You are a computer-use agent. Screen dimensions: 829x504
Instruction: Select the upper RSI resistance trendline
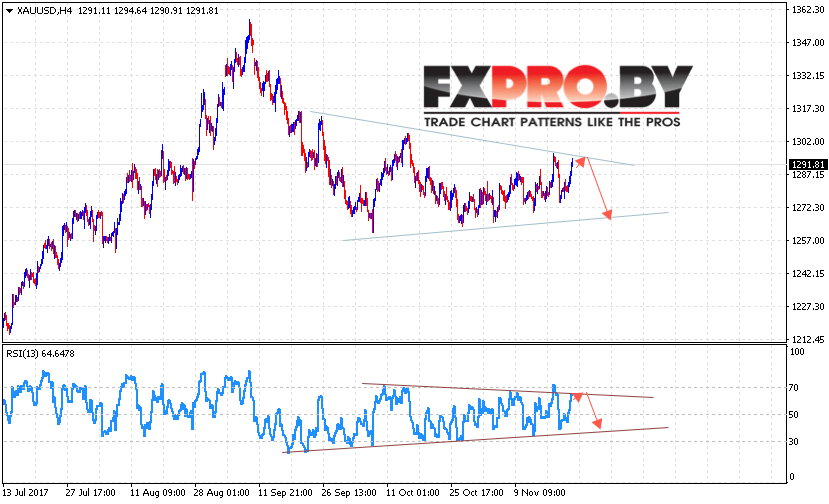coord(508,390)
